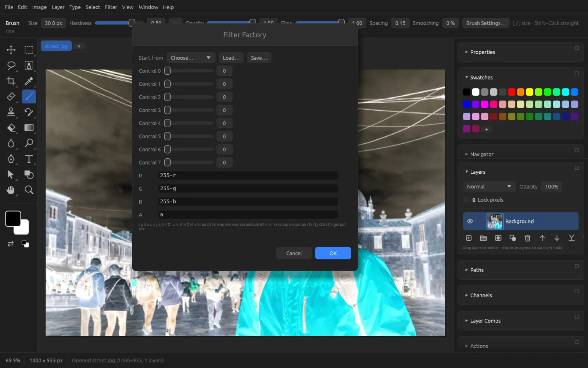This screenshot has height=368, width=588.
Task: Open the Filter menu
Action: 111,7
